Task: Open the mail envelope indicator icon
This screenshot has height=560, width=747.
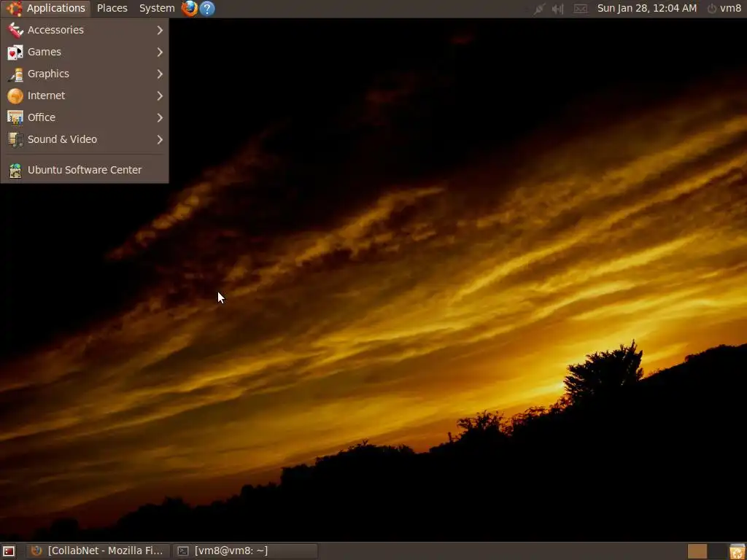Action: (580, 9)
